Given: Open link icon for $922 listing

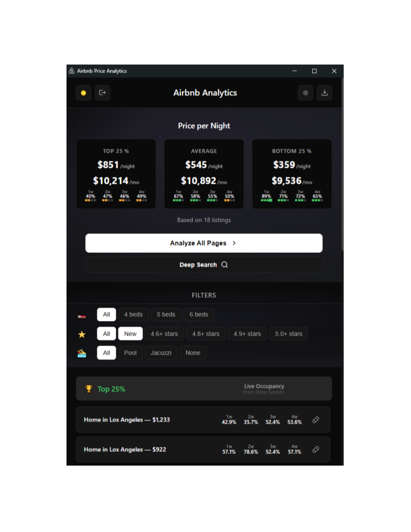Looking at the screenshot, I should 316,449.
